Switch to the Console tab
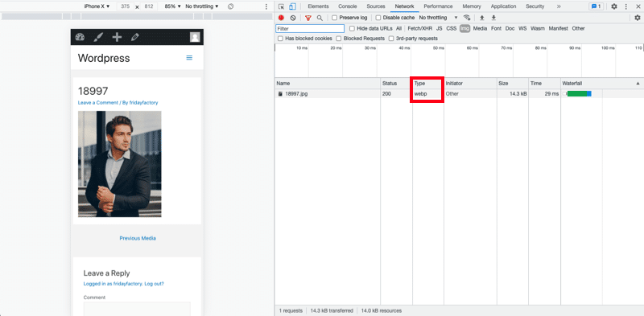The height and width of the screenshot is (316, 644). click(x=348, y=6)
